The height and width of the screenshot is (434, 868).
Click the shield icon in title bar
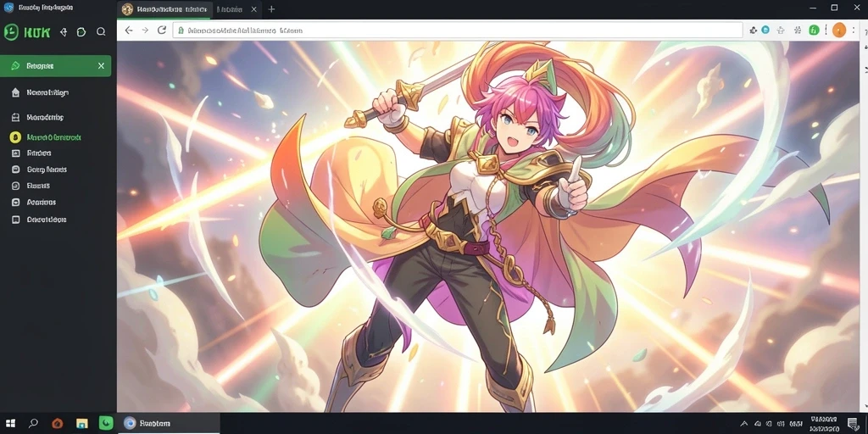(8, 8)
